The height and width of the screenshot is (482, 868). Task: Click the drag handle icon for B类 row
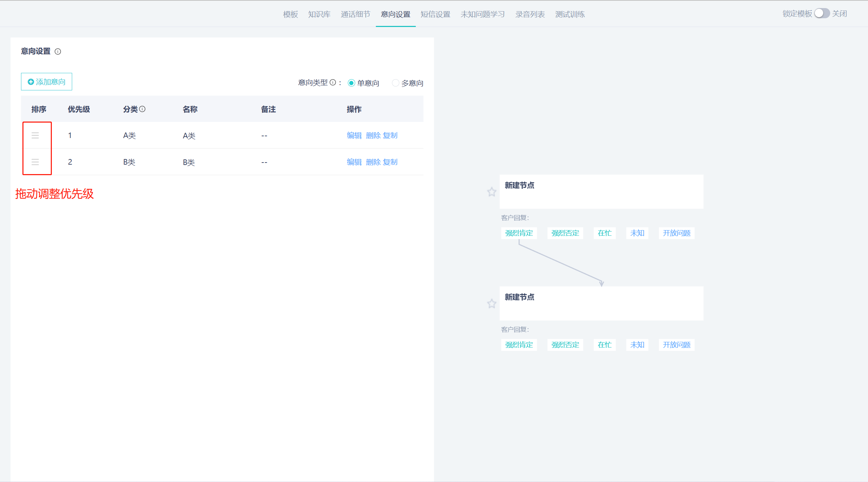tap(35, 162)
